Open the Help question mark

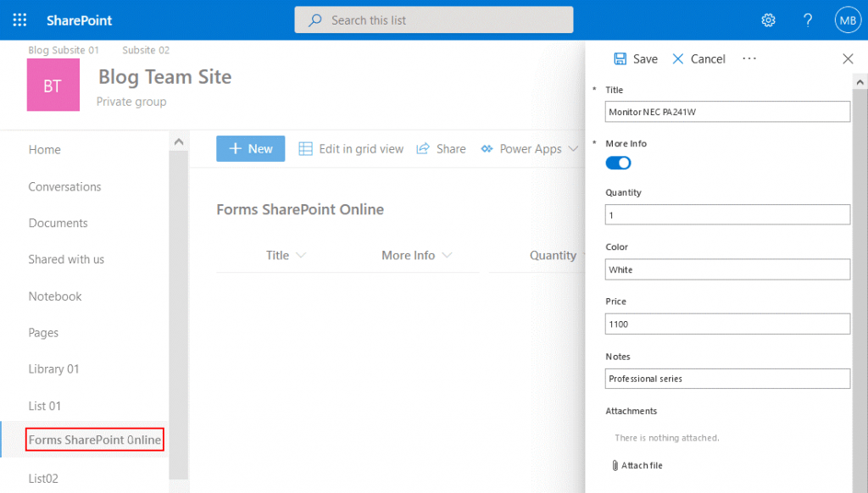[x=807, y=19]
